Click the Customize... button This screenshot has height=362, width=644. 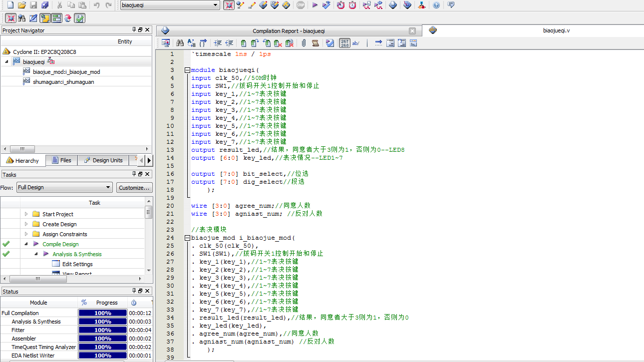(x=134, y=188)
